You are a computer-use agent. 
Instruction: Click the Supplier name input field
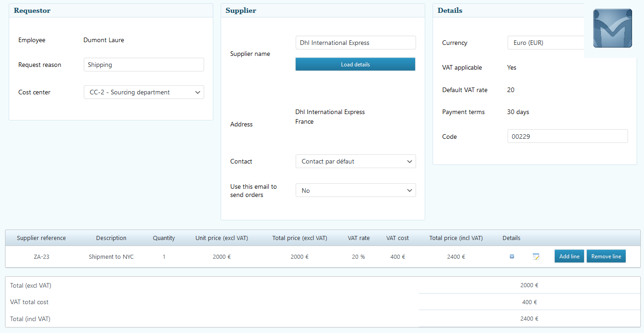point(356,43)
